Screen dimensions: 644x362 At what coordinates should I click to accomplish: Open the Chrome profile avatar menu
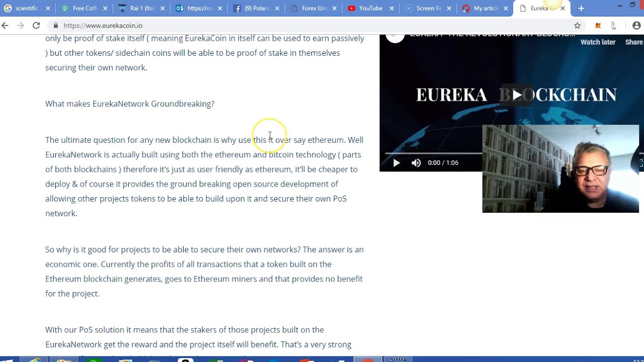point(636,26)
